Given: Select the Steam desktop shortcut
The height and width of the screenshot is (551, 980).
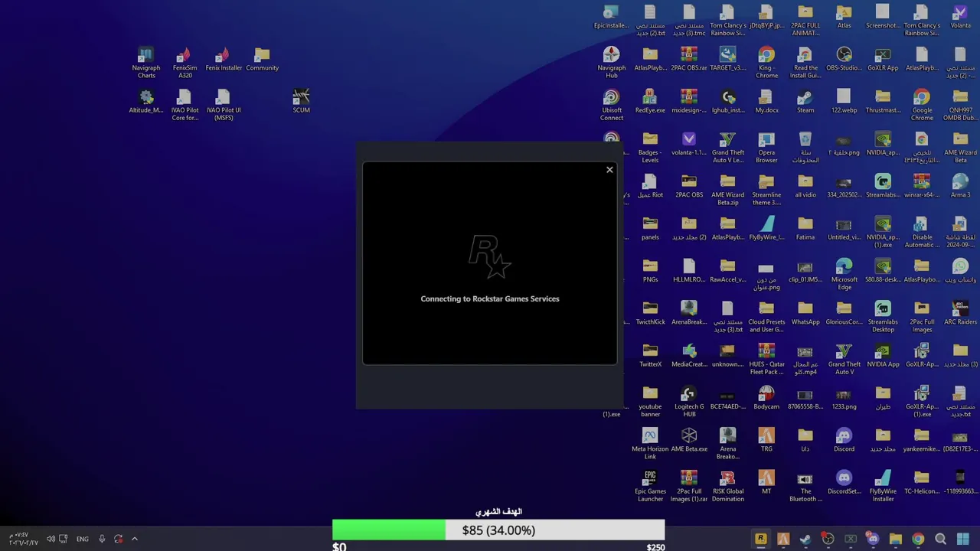Looking at the screenshot, I should pyautogui.click(x=805, y=102).
